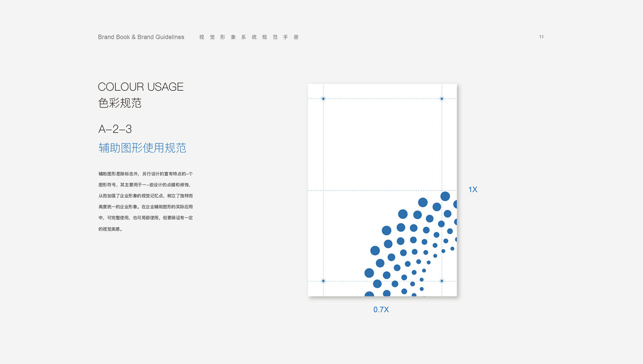Click the "1X" height dimension label

pyautogui.click(x=472, y=190)
